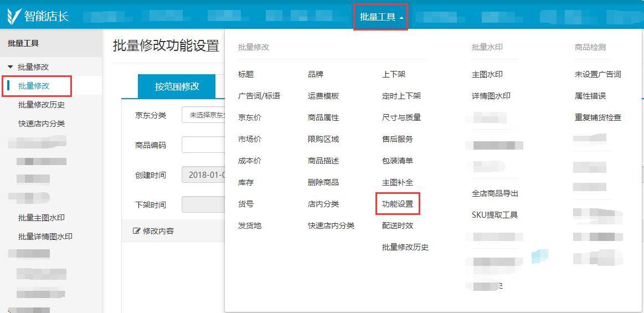Choose 限购区域 menu entry
The width and height of the screenshot is (644, 313).
click(323, 139)
